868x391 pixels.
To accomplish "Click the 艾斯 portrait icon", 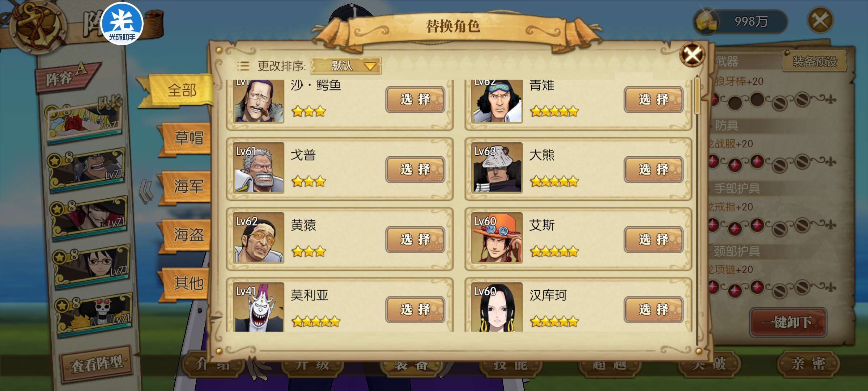I will point(497,237).
